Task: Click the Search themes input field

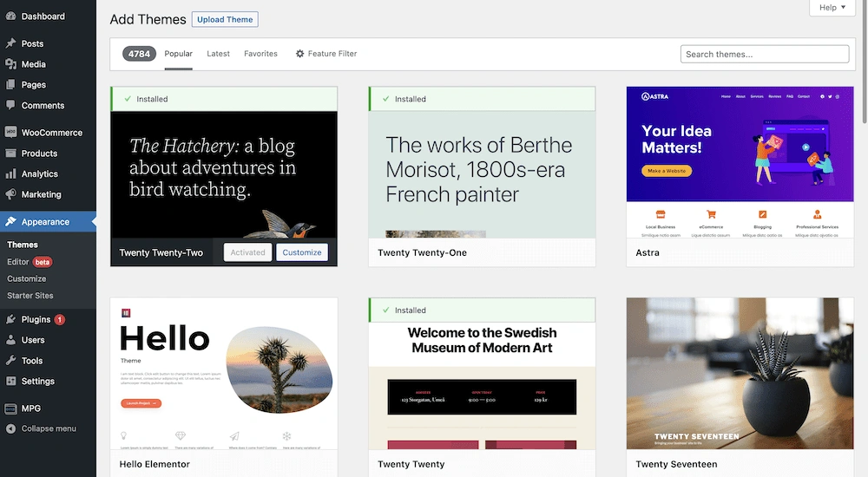Action: point(764,54)
